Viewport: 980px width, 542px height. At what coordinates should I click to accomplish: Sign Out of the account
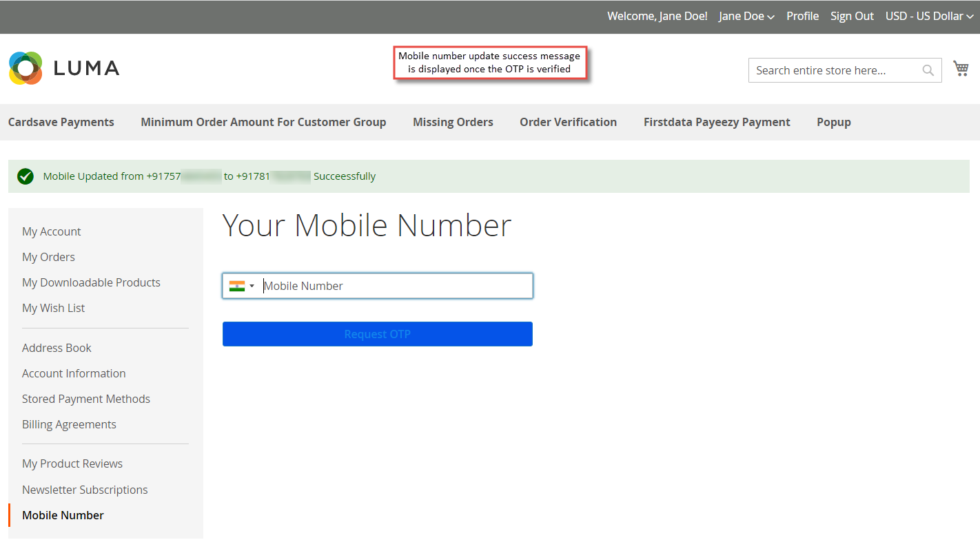(852, 16)
